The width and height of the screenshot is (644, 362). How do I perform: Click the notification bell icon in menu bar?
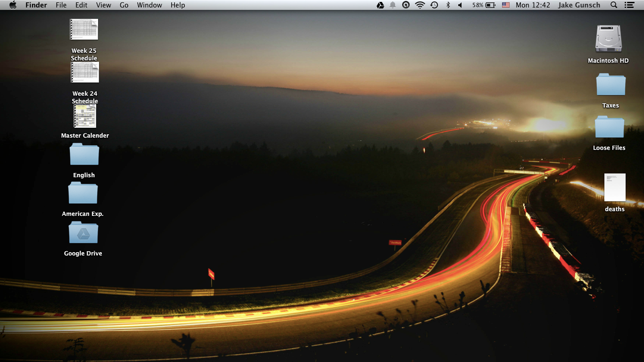coord(393,5)
